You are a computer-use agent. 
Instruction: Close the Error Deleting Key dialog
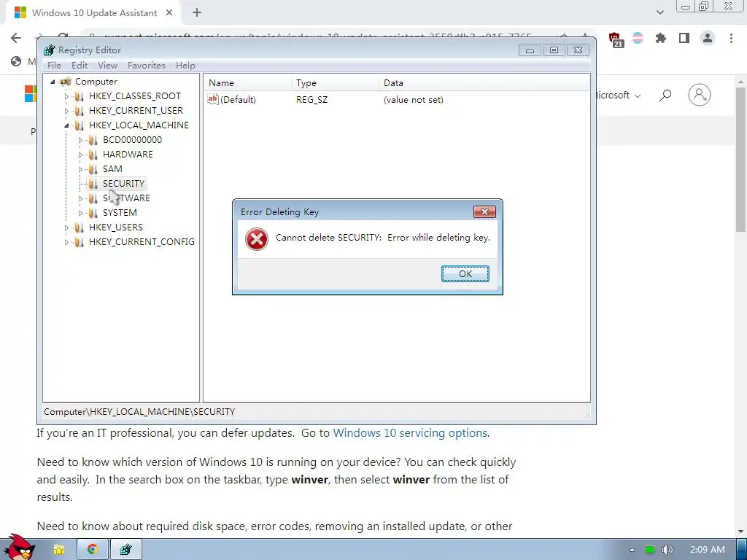pos(484,211)
